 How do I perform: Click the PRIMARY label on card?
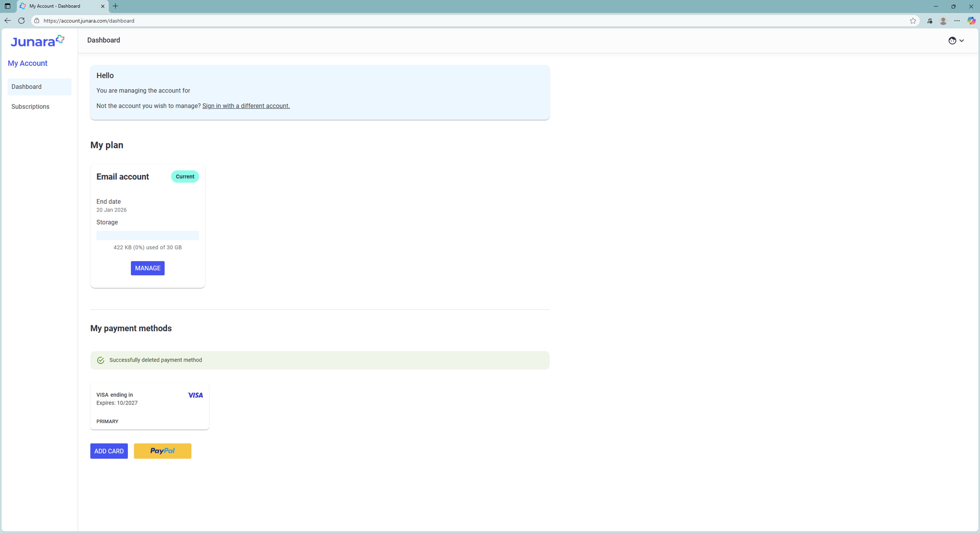107,422
